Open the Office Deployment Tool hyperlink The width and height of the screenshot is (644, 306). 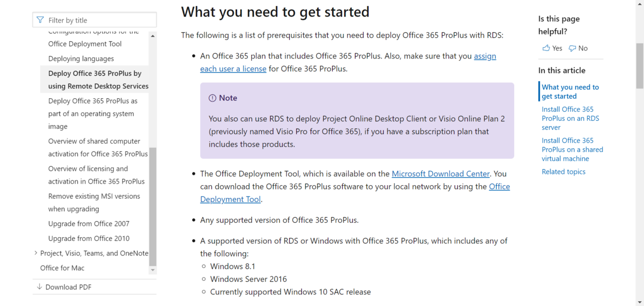coord(355,193)
